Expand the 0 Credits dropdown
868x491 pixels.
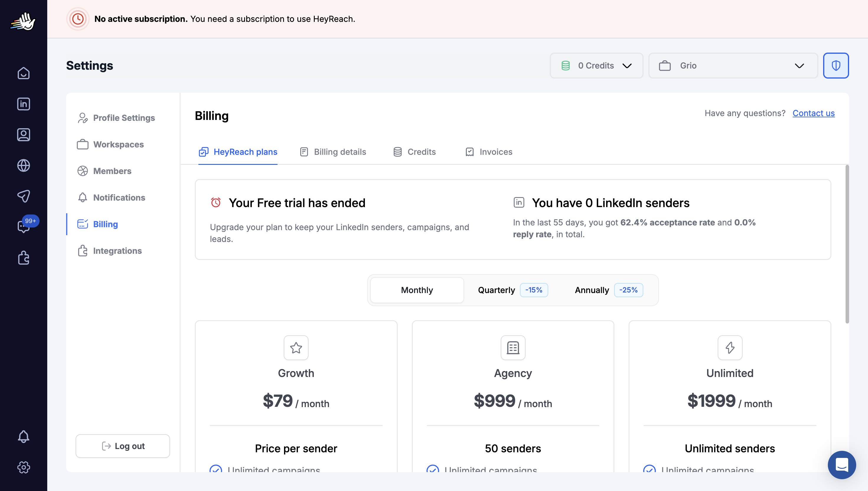(x=596, y=65)
